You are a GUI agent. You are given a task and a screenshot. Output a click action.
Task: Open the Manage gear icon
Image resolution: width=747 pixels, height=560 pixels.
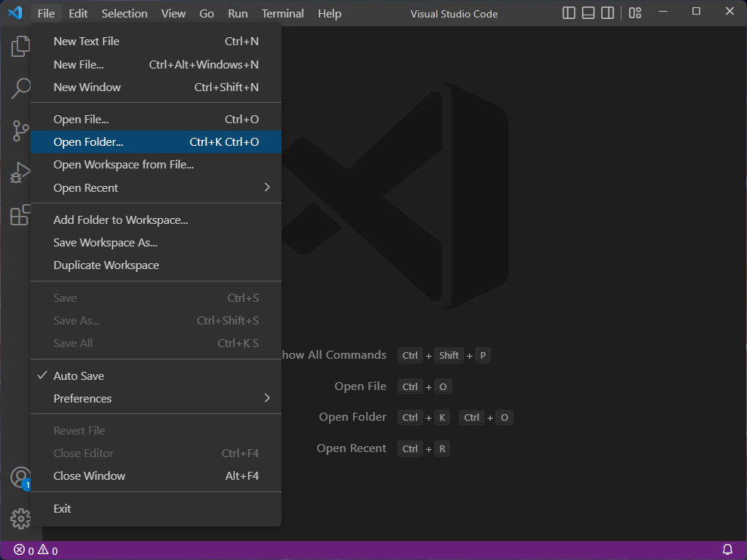coord(20,518)
